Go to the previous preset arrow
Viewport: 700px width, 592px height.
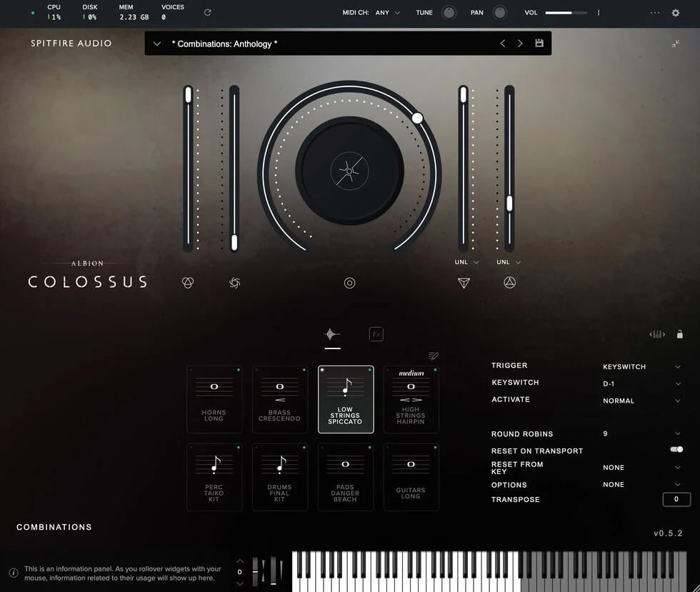[503, 44]
